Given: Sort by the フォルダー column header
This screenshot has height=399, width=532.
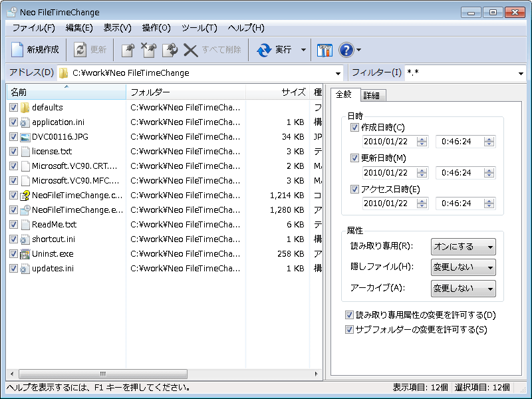Looking at the screenshot, I should [x=186, y=92].
